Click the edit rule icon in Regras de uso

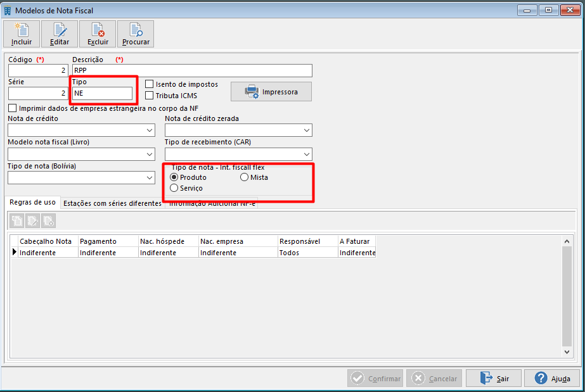(x=33, y=221)
